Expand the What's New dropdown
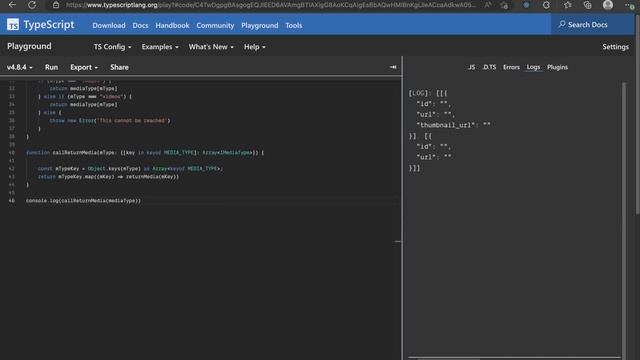Image resolution: width=640 pixels, height=360 pixels. point(211,47)
